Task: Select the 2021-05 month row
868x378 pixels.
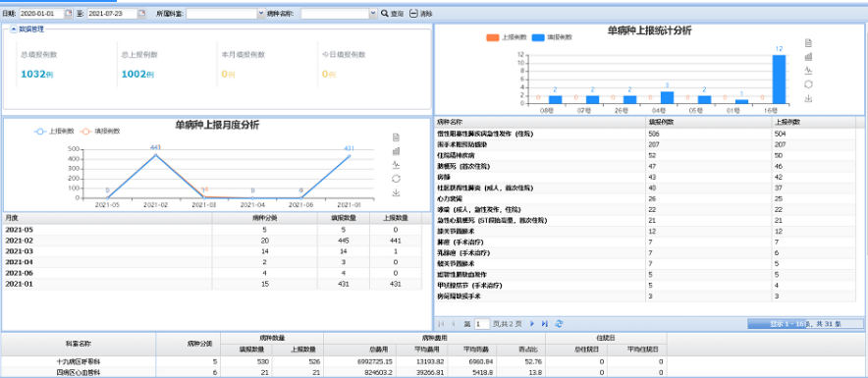Action: point(212,229)
